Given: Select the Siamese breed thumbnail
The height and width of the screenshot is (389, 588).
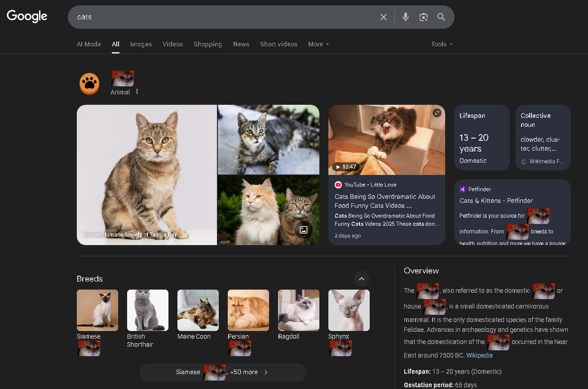Looking at the screenshot, I should (97, 310).
